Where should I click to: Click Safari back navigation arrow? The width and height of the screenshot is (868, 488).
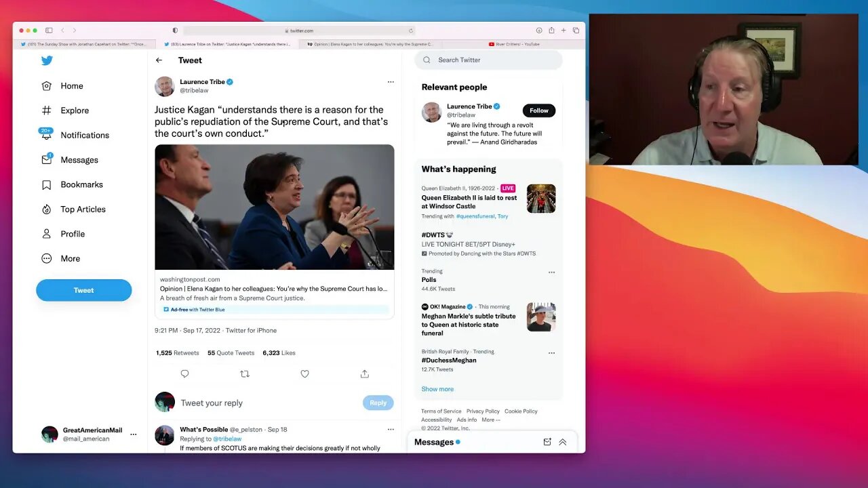coord(62,30)
